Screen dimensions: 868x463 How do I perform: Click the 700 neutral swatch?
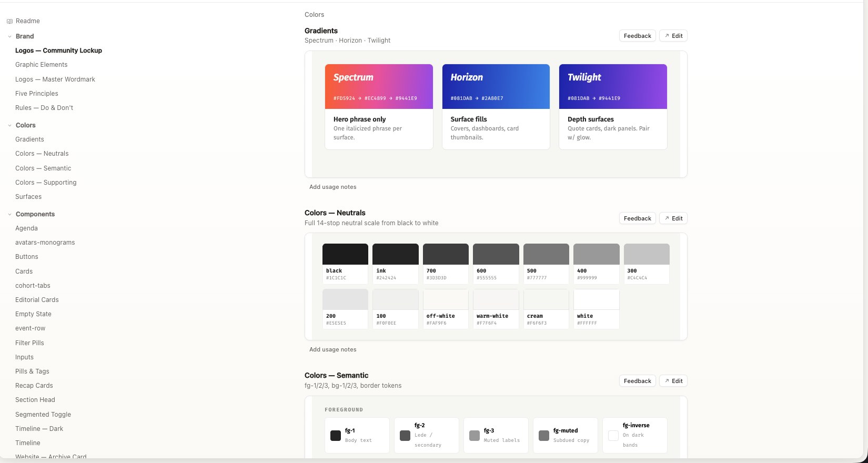point(446,264)
